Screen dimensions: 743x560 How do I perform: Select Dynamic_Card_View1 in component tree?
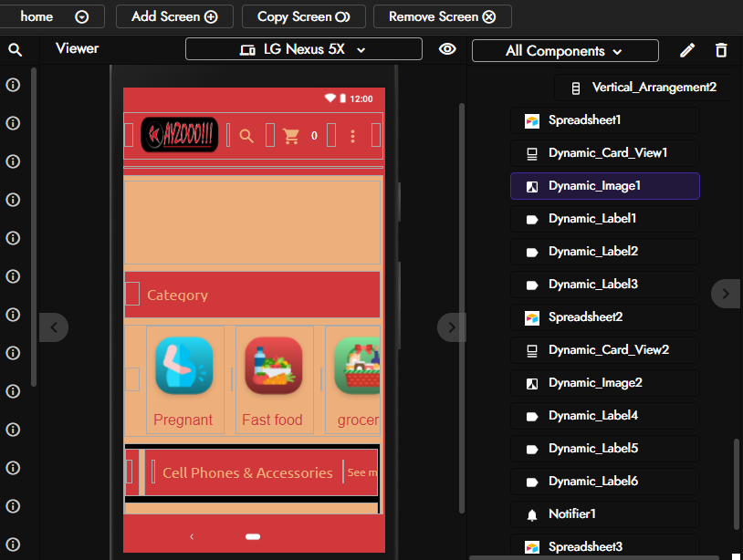point(605,153)
